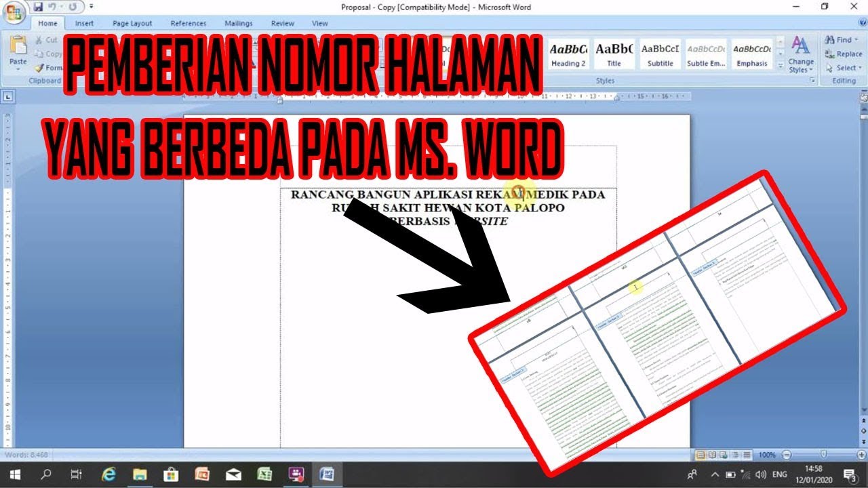
Task: Switch to Full Screen Reading view
Action: (711, 455)
